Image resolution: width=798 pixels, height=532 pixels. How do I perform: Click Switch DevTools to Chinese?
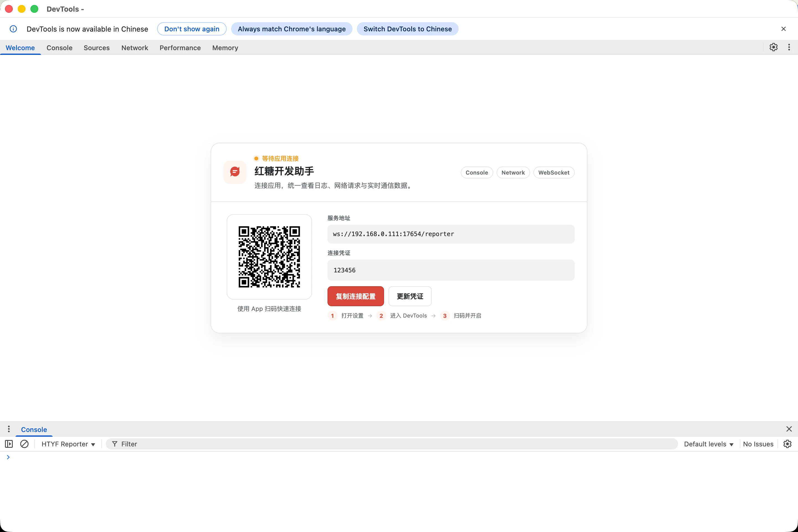[408, 29]
